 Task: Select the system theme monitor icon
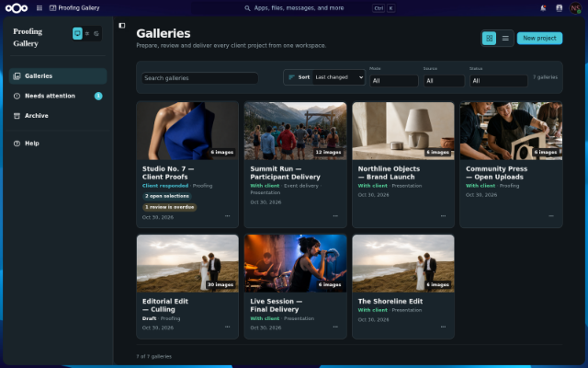(x=77, y=33)
